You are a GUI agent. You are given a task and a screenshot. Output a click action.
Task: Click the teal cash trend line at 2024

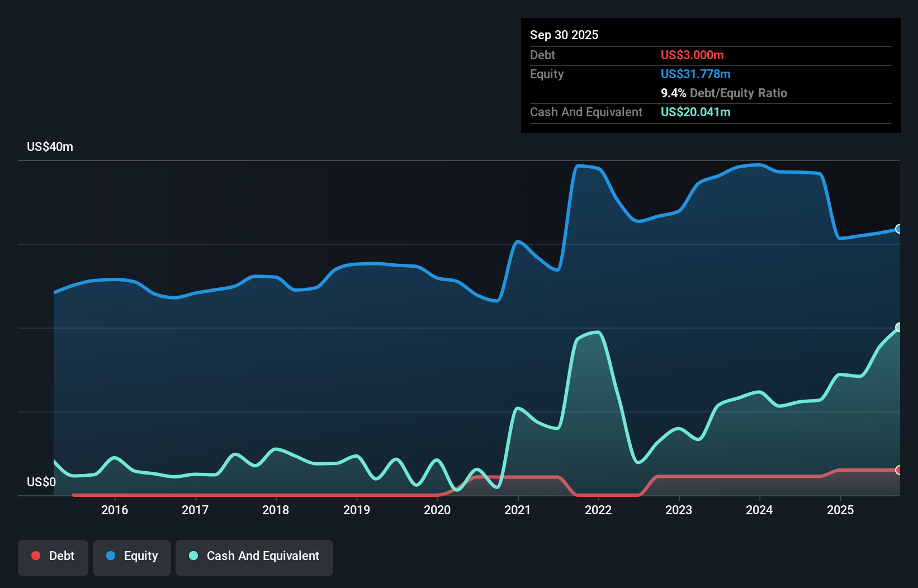(759, 391)
